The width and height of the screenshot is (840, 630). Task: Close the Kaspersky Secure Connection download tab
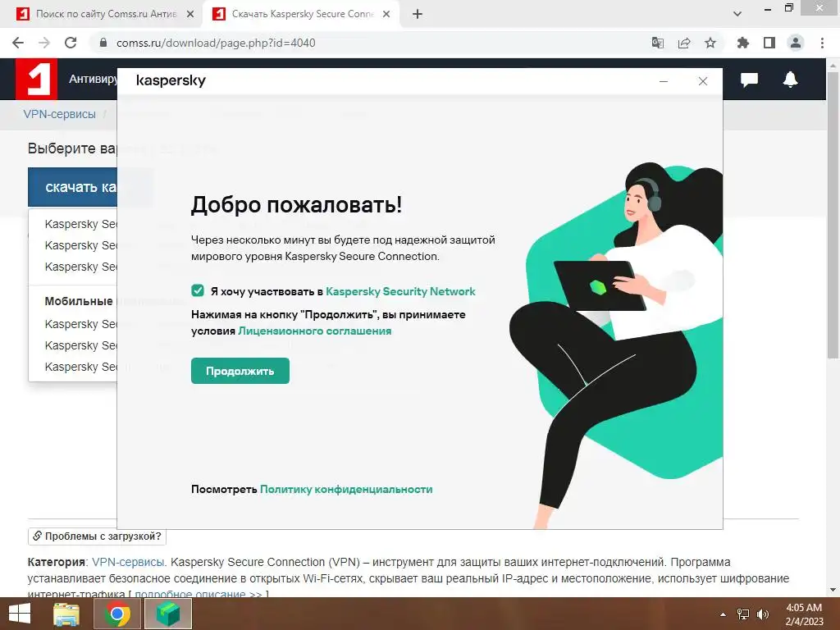386,14
